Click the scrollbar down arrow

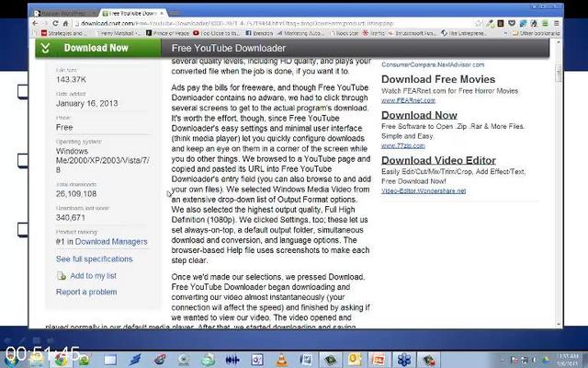click(x=559, y=324)
